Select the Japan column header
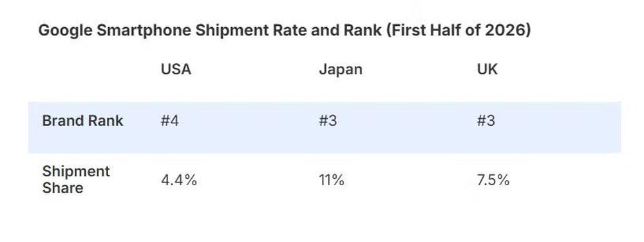This screenshot has height=242, width=644. pyautogui.click(x=341, y=69)
